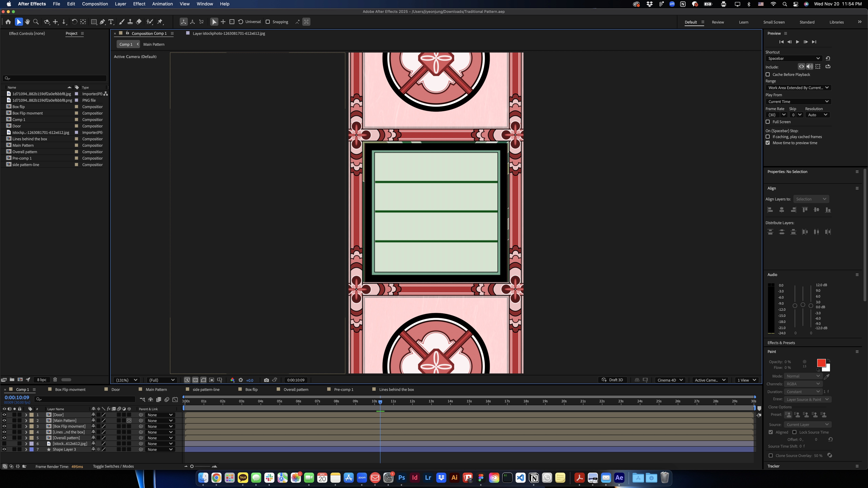Select the Rotation tool
The width and height of the screenshot is (868, 488).
click(x=74, y=22)
